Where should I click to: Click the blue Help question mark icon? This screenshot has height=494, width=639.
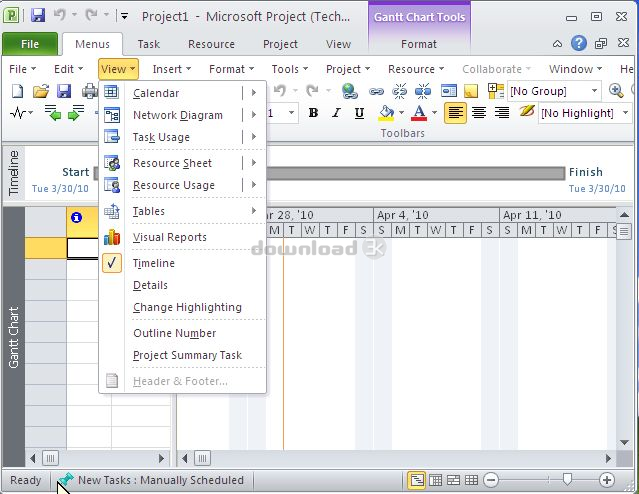tap(579, 43)
